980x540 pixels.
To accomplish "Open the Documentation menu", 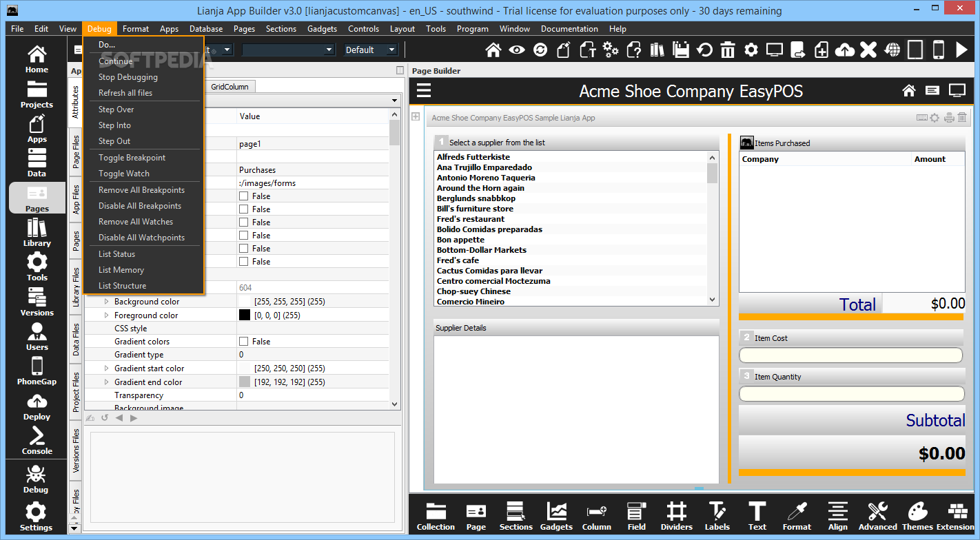I will (x=569, y=29).
